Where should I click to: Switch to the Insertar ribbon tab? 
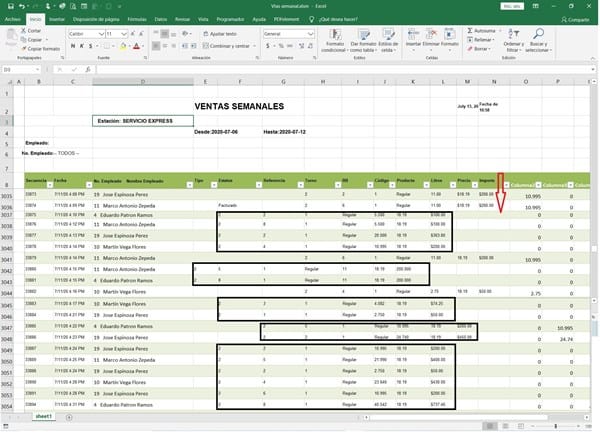coord(58,18)
